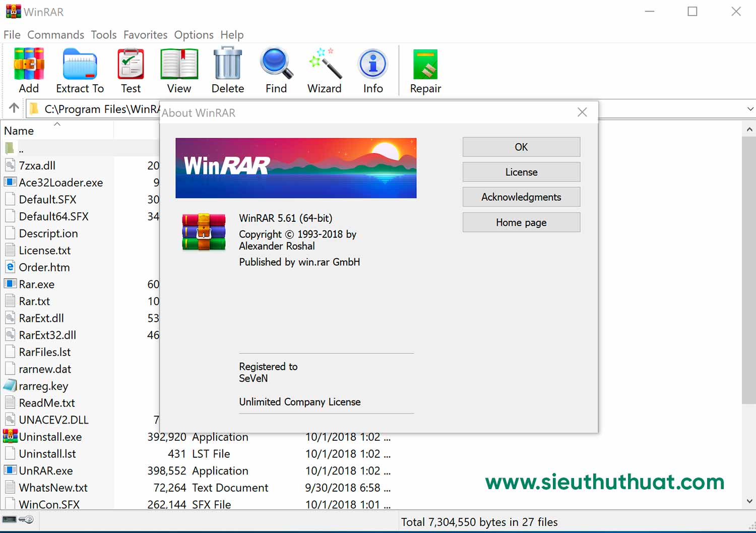Select WinCon.SFX file row
The height and width of the screenshot is (533, 756).
pos(49,504)
